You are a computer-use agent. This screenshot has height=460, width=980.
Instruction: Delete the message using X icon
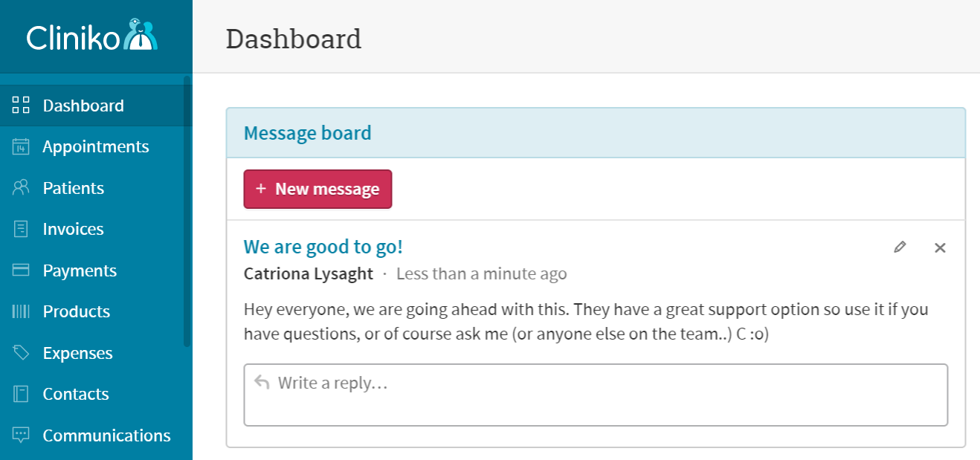tap(940, 247)
